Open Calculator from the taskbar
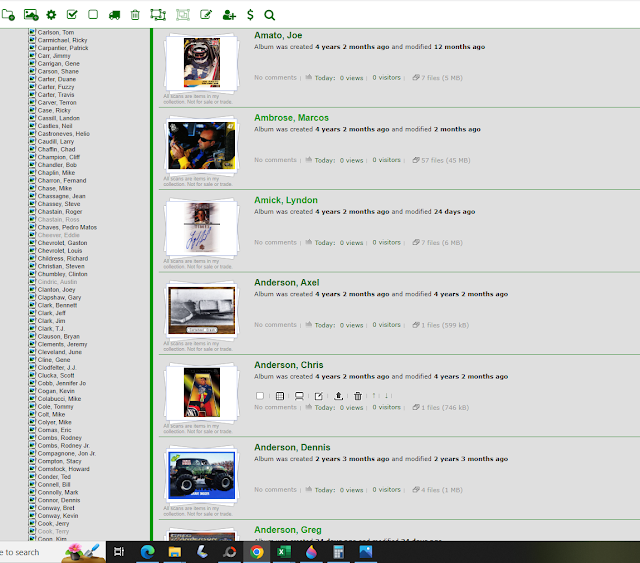Screen dimensions: 640x563 [x=338, y=552]
